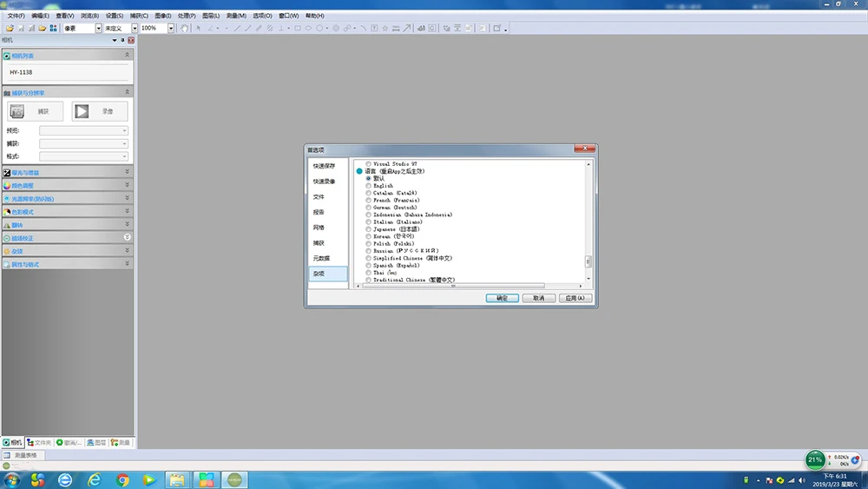Select Korean language radio button
This screenshot has width=868, height=489.
click(369, 236)
